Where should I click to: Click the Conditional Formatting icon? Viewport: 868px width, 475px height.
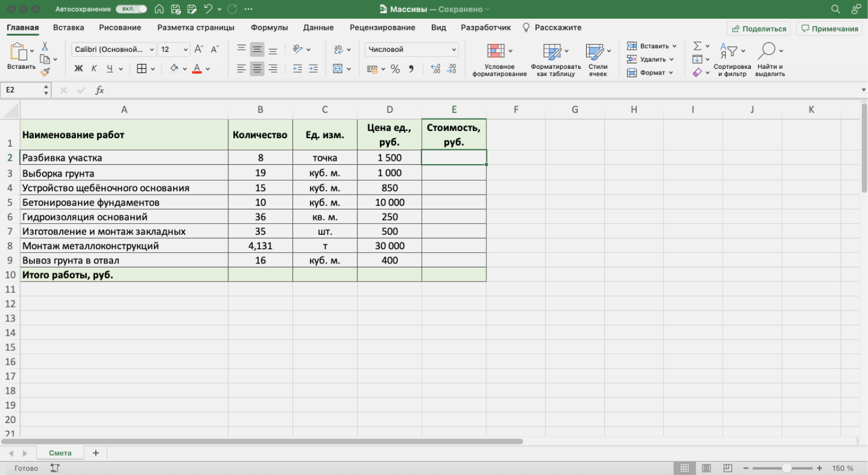pos(496,51)
